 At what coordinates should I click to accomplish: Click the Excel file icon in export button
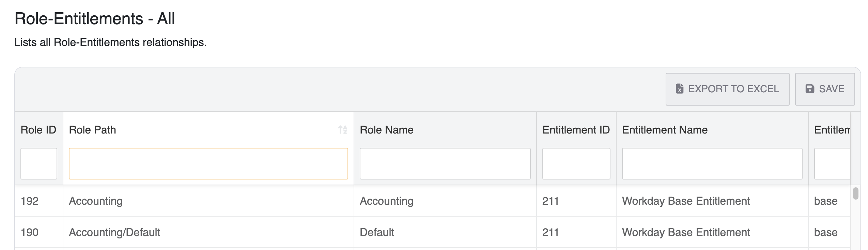679,89
